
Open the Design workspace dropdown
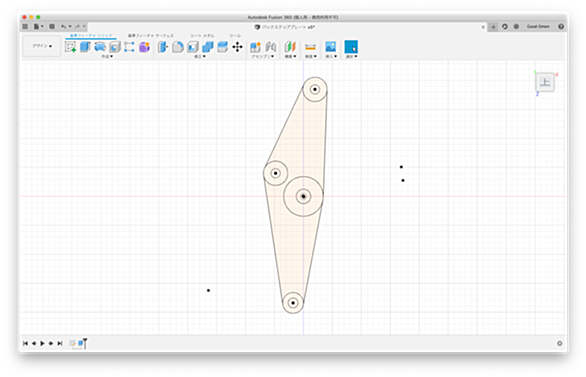click(x=41, y=46)
